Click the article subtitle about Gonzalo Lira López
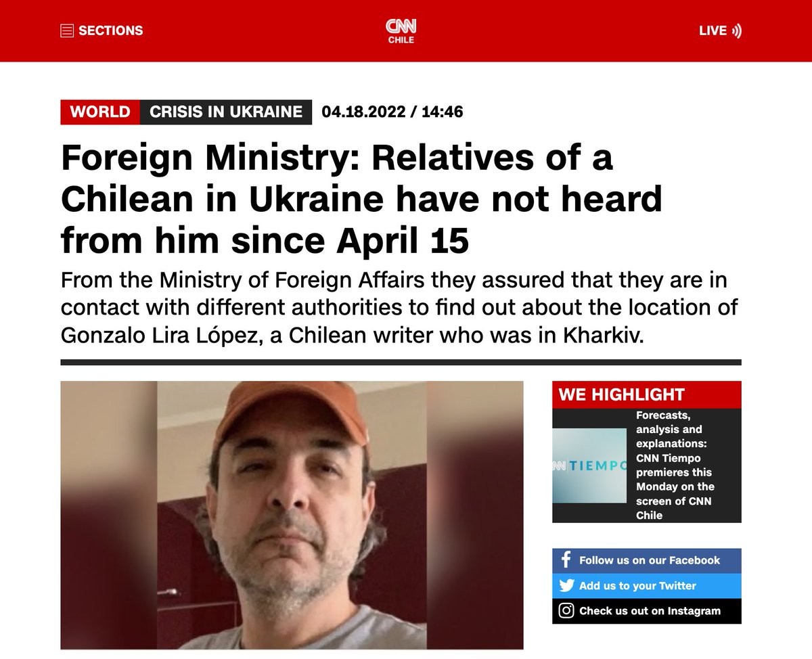 pyautogui.click(x=399, y=307)
